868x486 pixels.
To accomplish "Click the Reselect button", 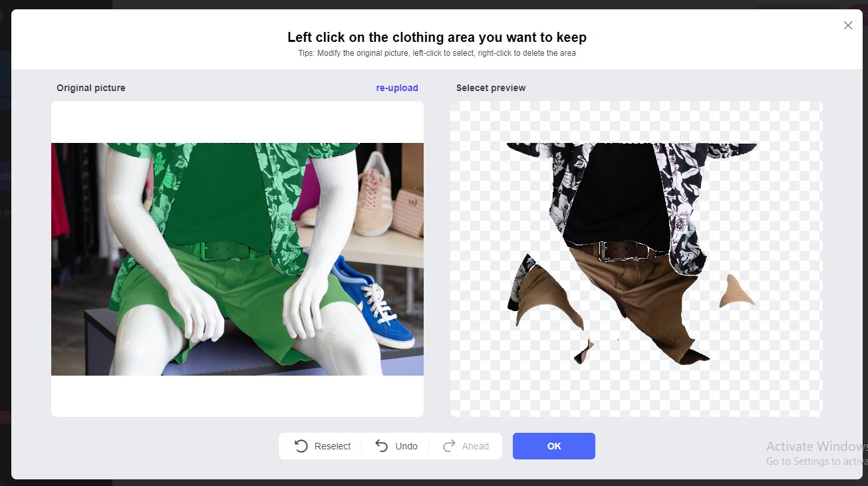I will [x=323, y=446].
